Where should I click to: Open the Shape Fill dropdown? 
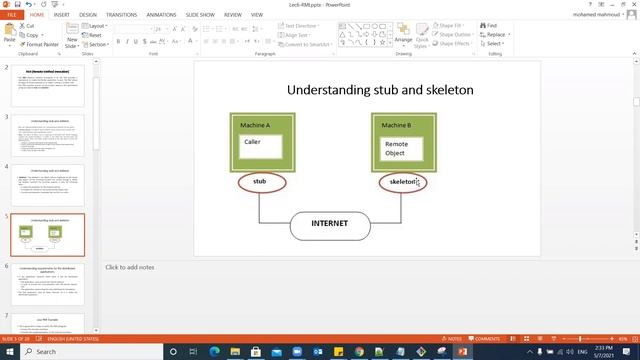coord(449,25)
